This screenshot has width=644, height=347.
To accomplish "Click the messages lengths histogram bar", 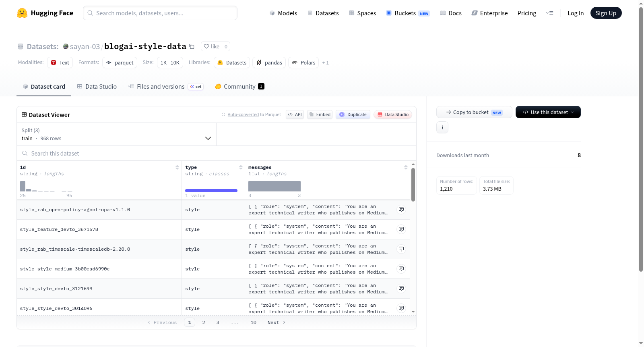I will [x=275, y=186].
